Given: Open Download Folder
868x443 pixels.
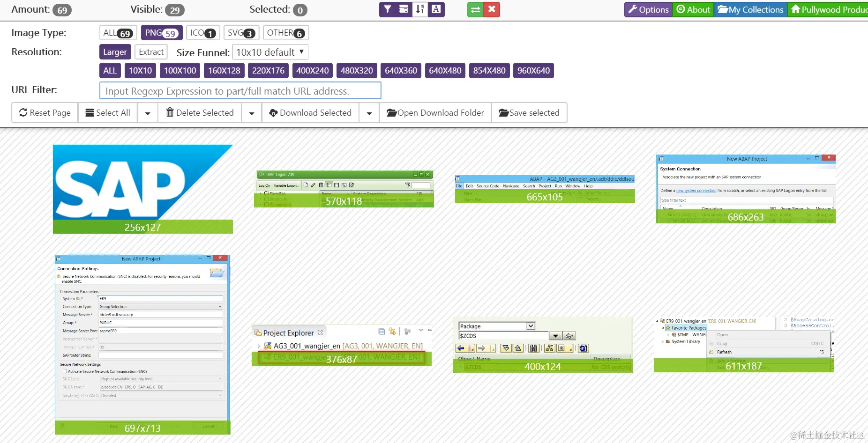Looking at the screenshot, I should coord(435,113).
